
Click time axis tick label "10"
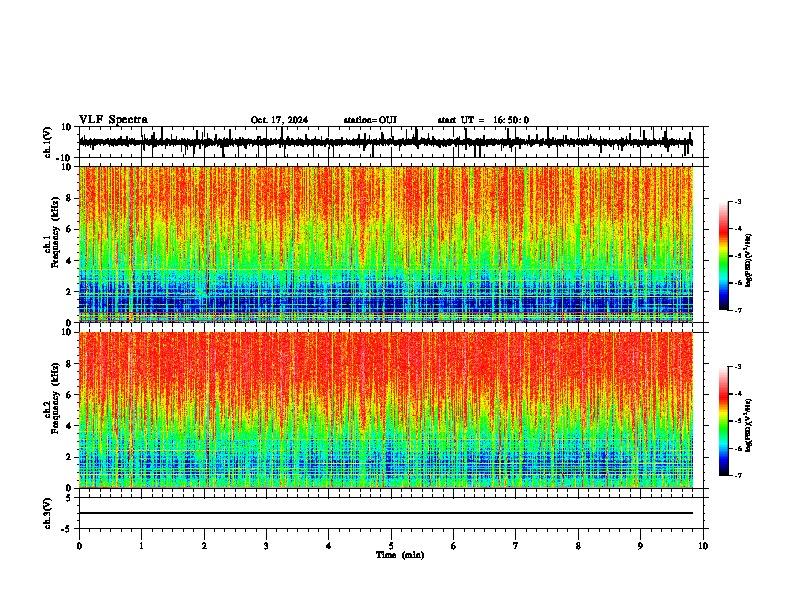click(x=703, y=546)
